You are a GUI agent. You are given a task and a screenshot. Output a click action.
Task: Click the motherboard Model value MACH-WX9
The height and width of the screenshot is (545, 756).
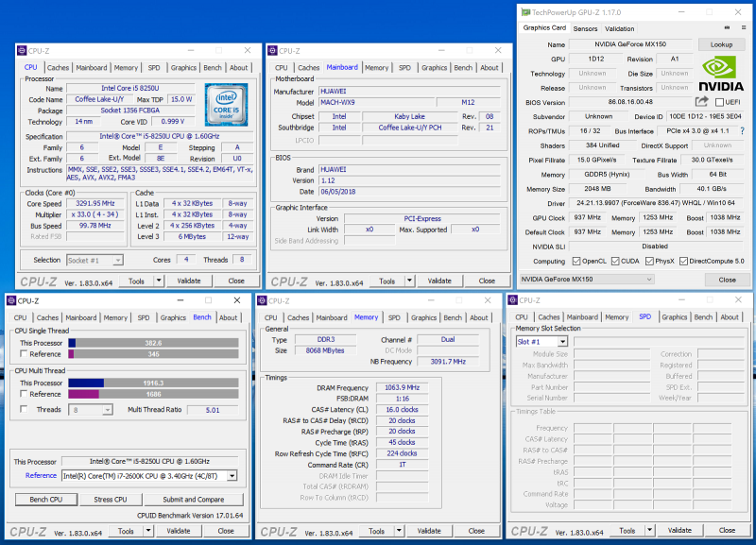click(376, 102)
